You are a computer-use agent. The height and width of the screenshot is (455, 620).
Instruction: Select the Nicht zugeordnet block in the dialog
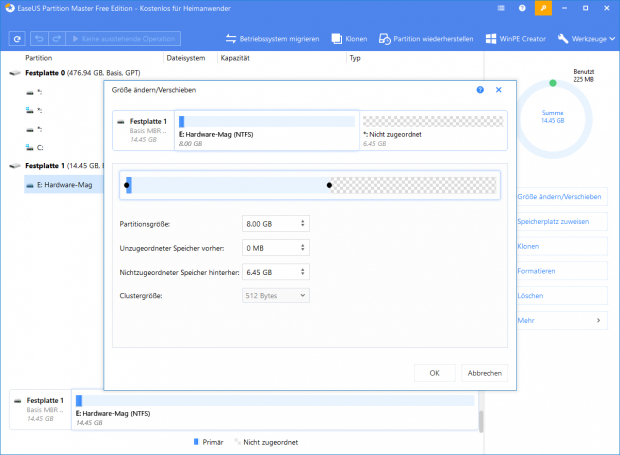(x=430, y=131)
